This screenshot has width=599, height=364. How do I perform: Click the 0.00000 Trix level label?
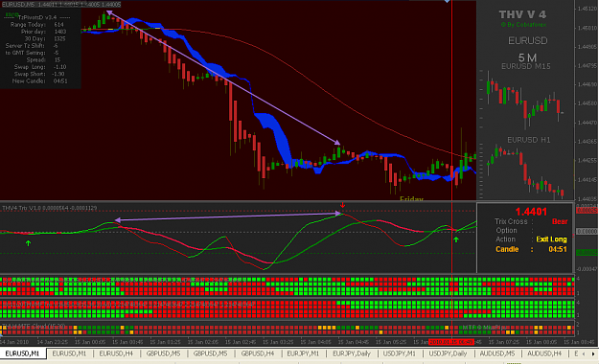coord(587,232)
